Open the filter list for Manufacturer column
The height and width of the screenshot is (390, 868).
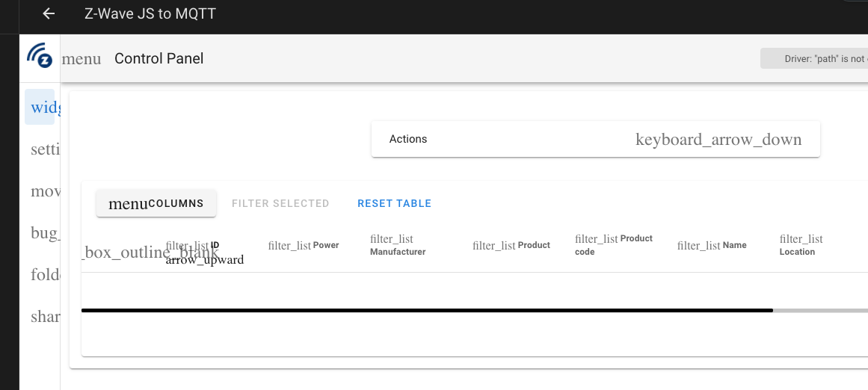click(x=392, y=239)
